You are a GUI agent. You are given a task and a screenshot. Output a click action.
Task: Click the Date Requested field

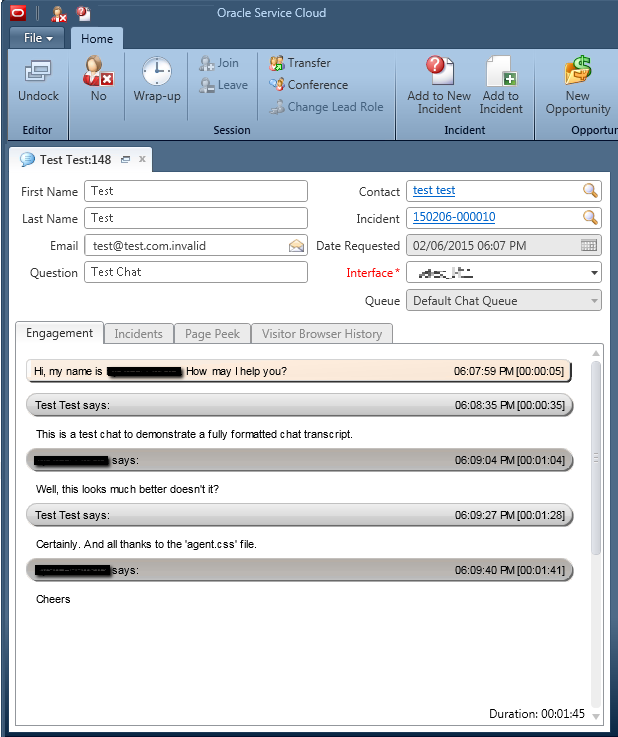tap(504, 245)
